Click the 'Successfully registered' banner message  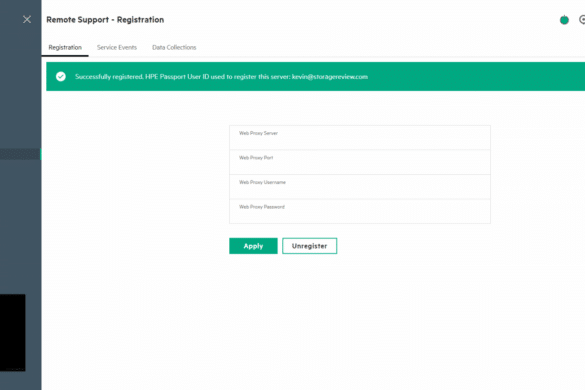pyautogui.click(x=221, y=77)
